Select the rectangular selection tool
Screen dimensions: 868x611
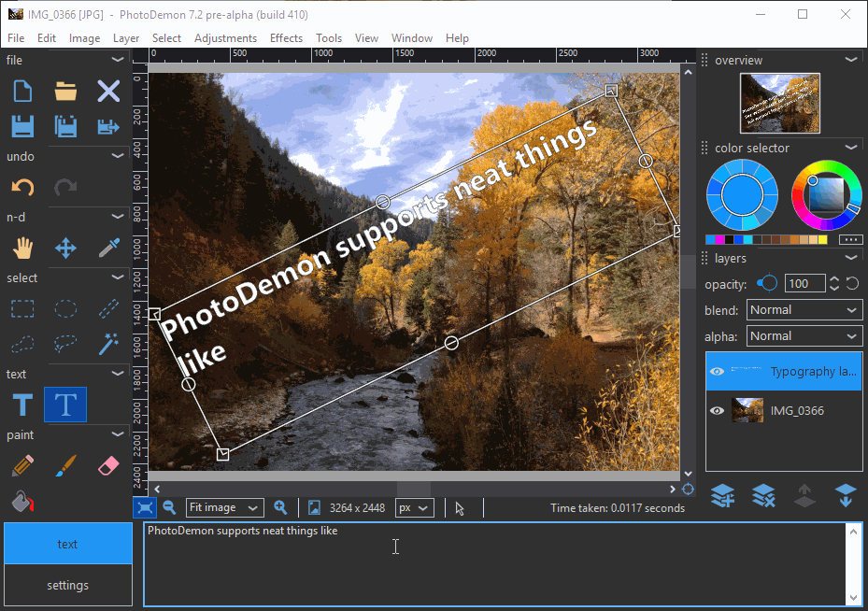click(22, 309)
